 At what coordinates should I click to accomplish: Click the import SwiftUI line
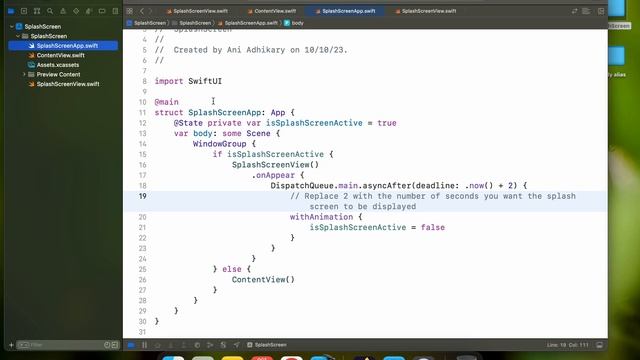[x=188, y=81]
